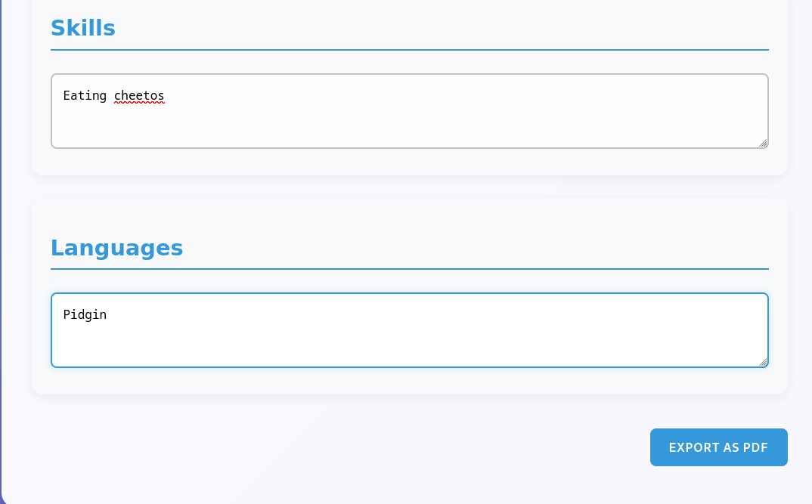Click the red spell-check underline beneath "cheetos"
Screen dimensions: 812x504
139,104
